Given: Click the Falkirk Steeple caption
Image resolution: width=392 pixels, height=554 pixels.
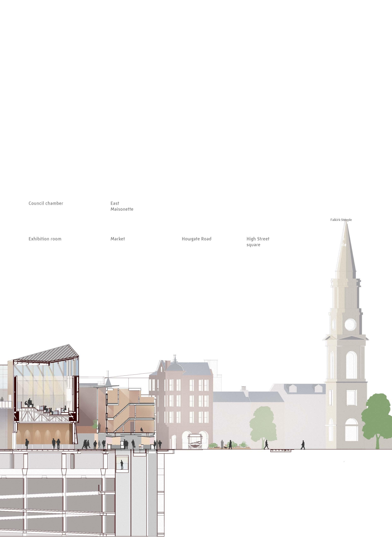Looking at the screenshot, I should tap(341, 220).
